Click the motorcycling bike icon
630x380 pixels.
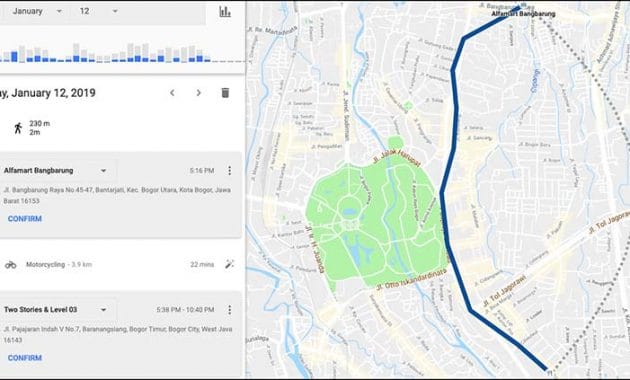click(x=10, y=265)
